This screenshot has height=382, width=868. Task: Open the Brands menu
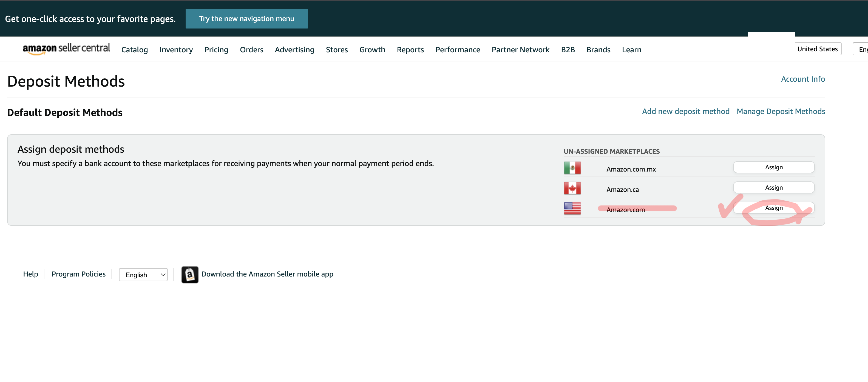598,50
